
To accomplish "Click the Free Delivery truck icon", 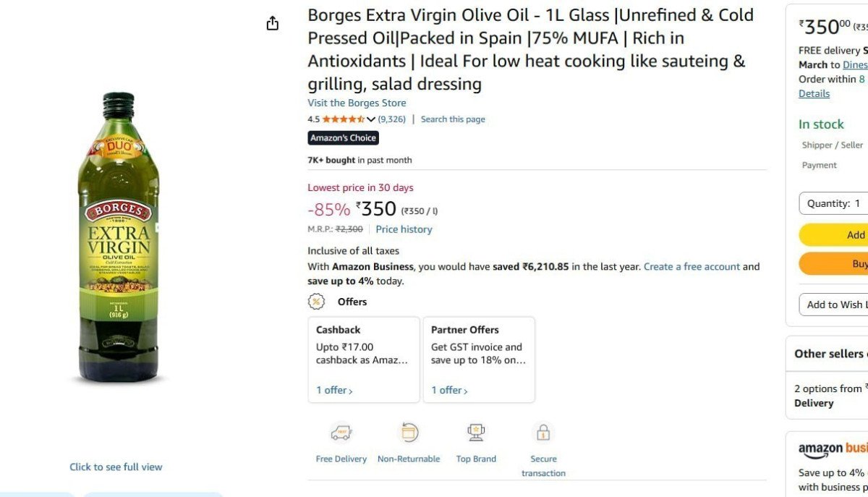I will (x=341, y=433).
